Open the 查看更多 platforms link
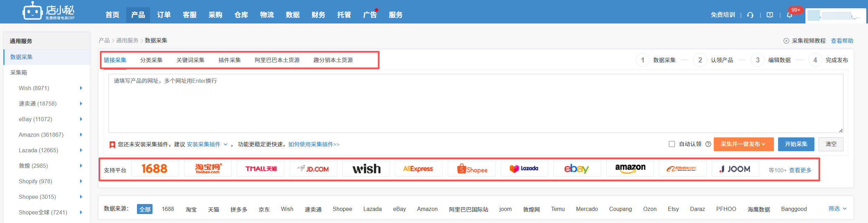The image size is (868, 223). click(800, 170)
